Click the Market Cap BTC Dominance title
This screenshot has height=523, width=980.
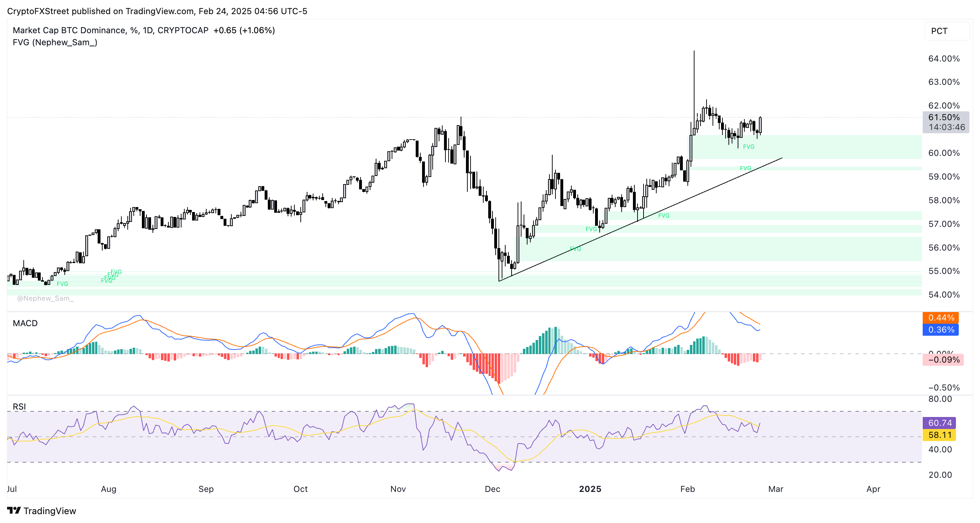[x=69, y=30]
